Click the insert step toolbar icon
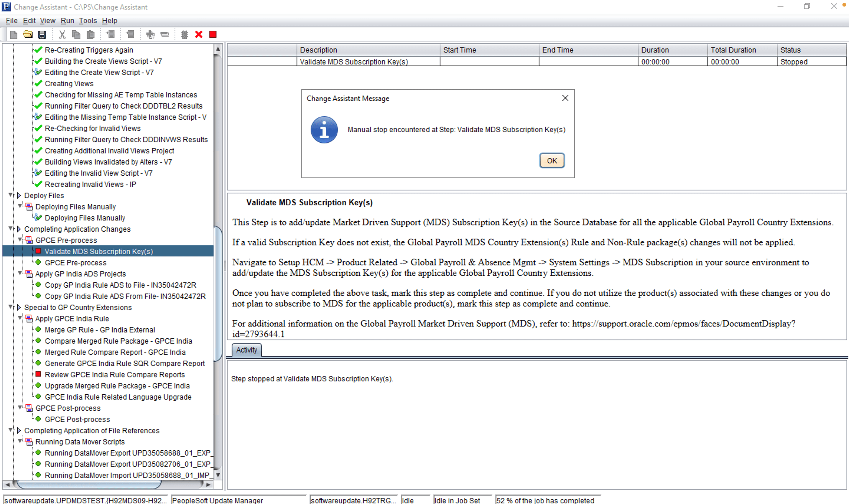The height and width of the screenshot is (504, 849). point(110,34)
